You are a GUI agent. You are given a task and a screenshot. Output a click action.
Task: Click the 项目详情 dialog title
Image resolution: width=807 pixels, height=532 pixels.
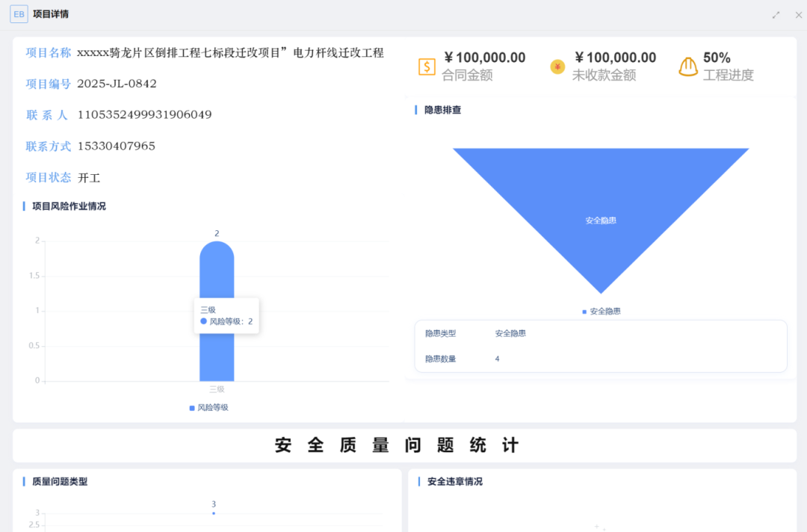pyautogui.click(x=51, y=14)
